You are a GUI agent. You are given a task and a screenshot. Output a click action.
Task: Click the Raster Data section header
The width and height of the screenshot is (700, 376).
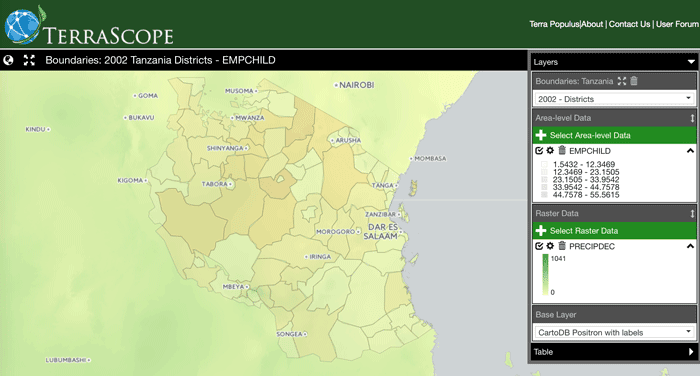[x=614, y=213]
